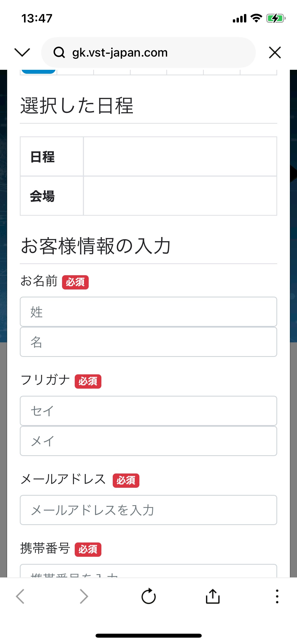Click the search magnifier icon
The width and height of the screenshot is (297, 644).
click(59, 52)
